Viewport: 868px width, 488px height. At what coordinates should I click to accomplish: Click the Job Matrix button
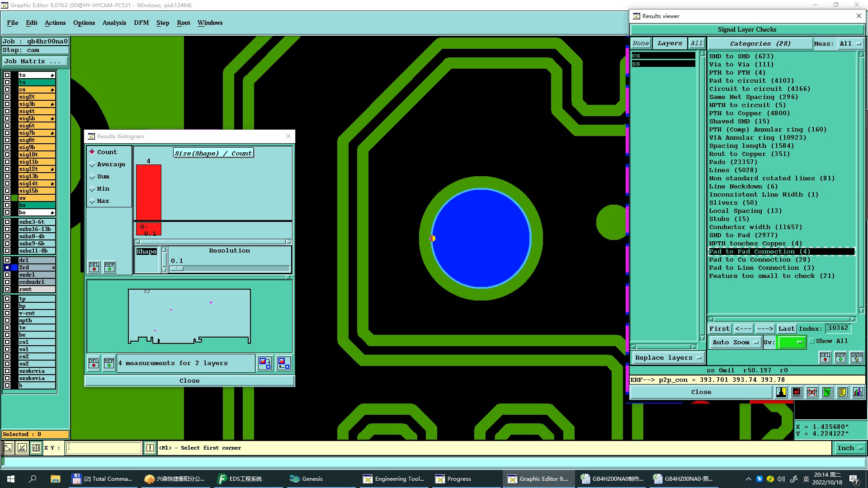click(x=35, y=61)
